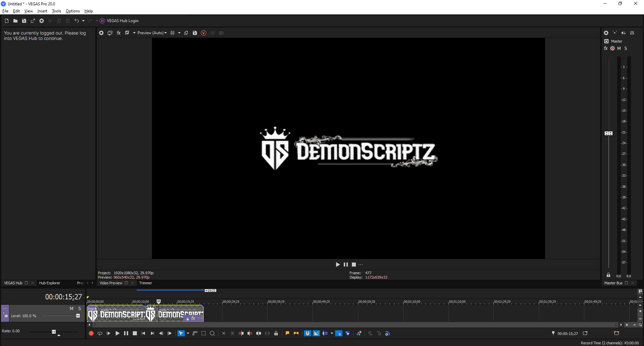Open Project Video Properties gear in preview
Image resolution: width=644 pixels, height=346 pixels.
[x=101, y=33]
